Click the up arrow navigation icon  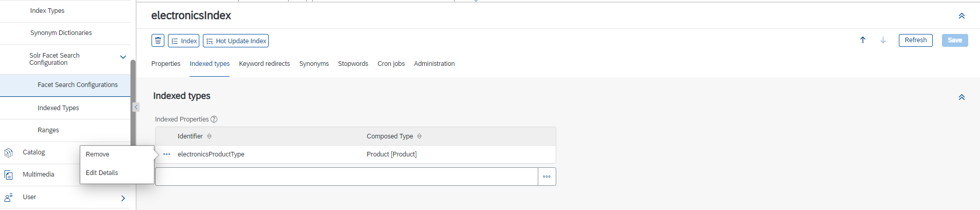pyautogui.click(x=863, y=40)
